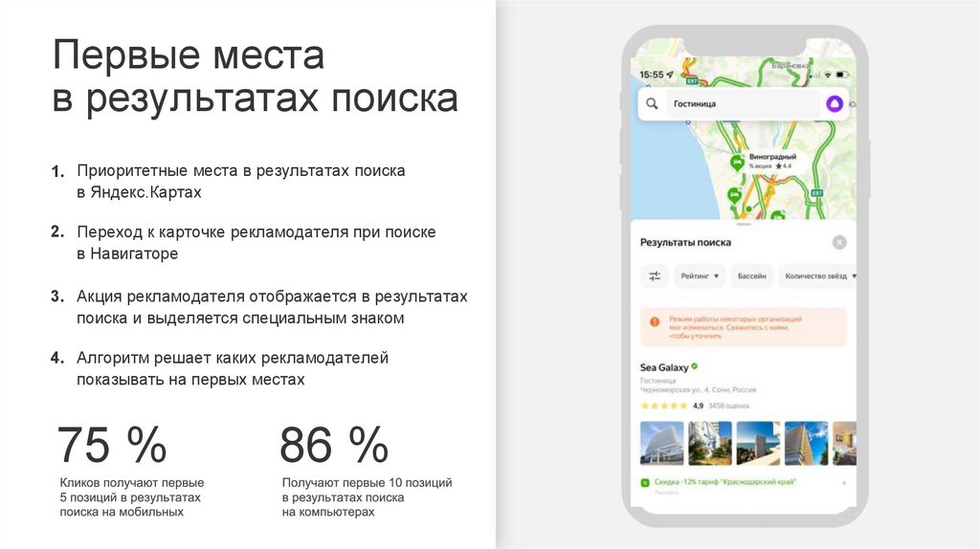Click the battery icon in phone status bar
This screenshot has height=549, width=980.
[842, 75]
